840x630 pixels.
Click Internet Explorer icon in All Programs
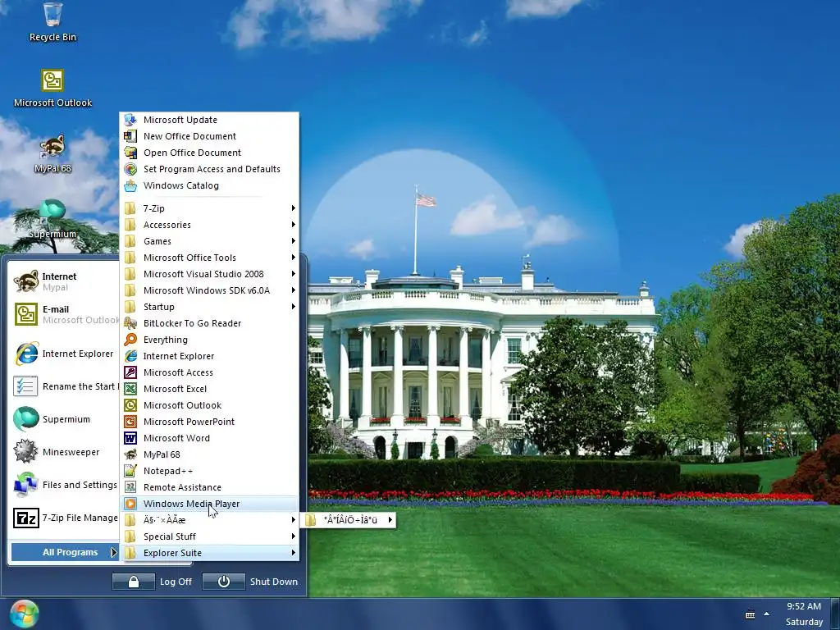point(130,356)
